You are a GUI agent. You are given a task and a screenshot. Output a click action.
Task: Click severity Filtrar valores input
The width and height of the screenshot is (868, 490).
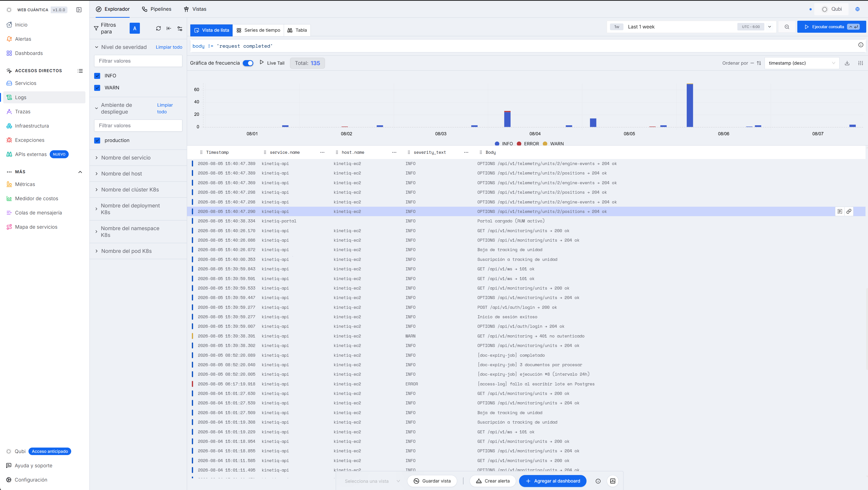pyautogui.click(x=138, y=61)
